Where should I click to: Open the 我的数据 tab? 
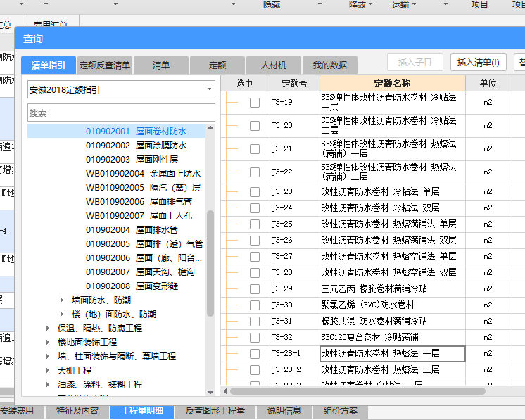tap(330, 65)
